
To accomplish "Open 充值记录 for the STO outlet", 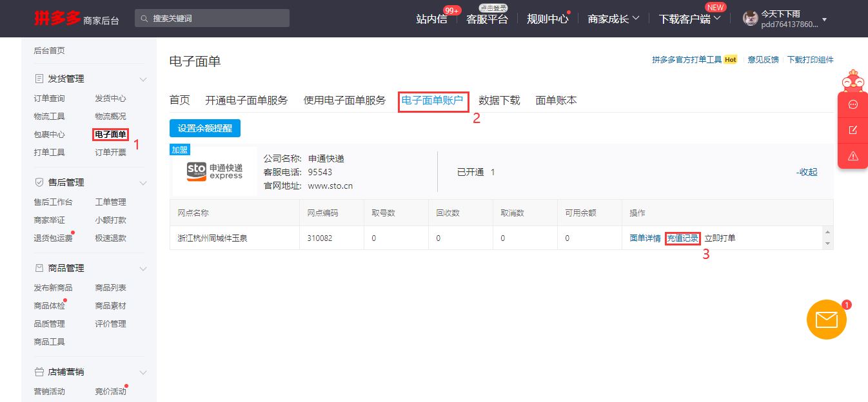I will pos(682,238).
